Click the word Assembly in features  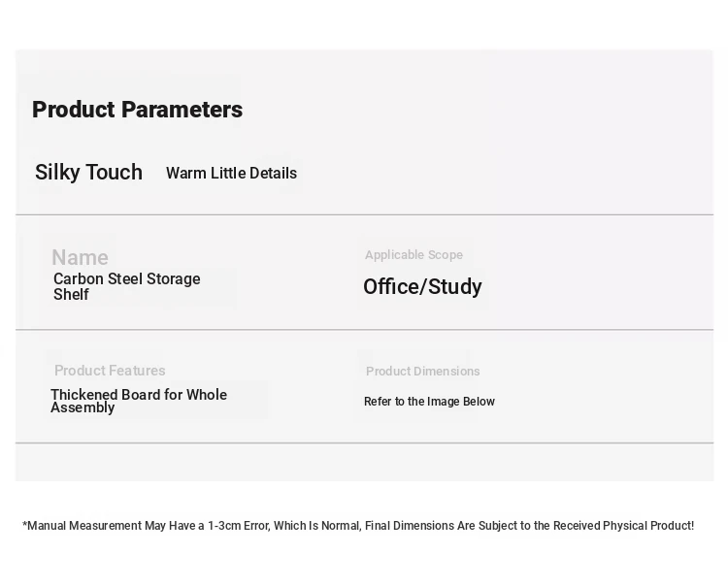83,407
